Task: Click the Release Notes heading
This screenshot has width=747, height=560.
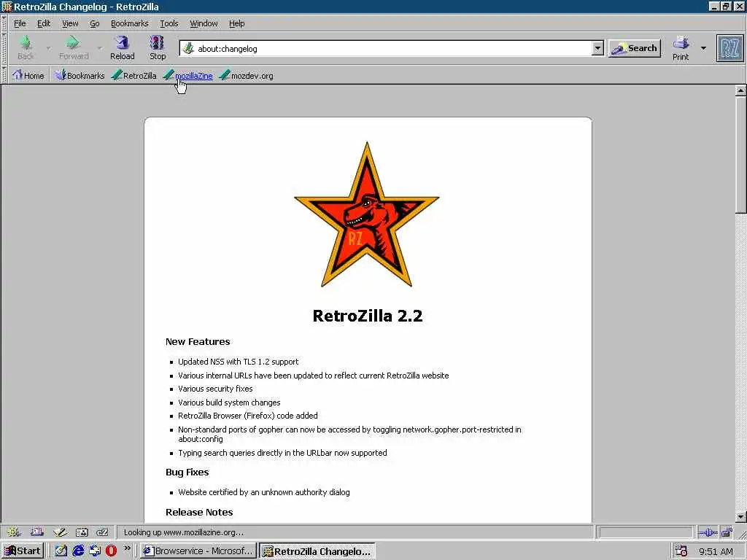Action: point(199,513)
